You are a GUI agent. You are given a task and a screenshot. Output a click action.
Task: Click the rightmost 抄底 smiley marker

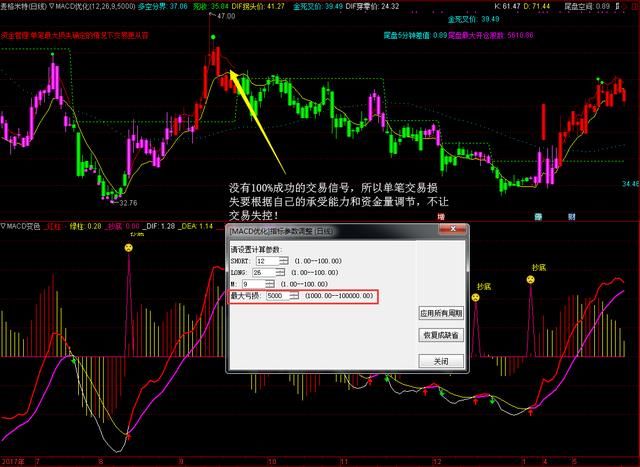[x=531, y=281]
